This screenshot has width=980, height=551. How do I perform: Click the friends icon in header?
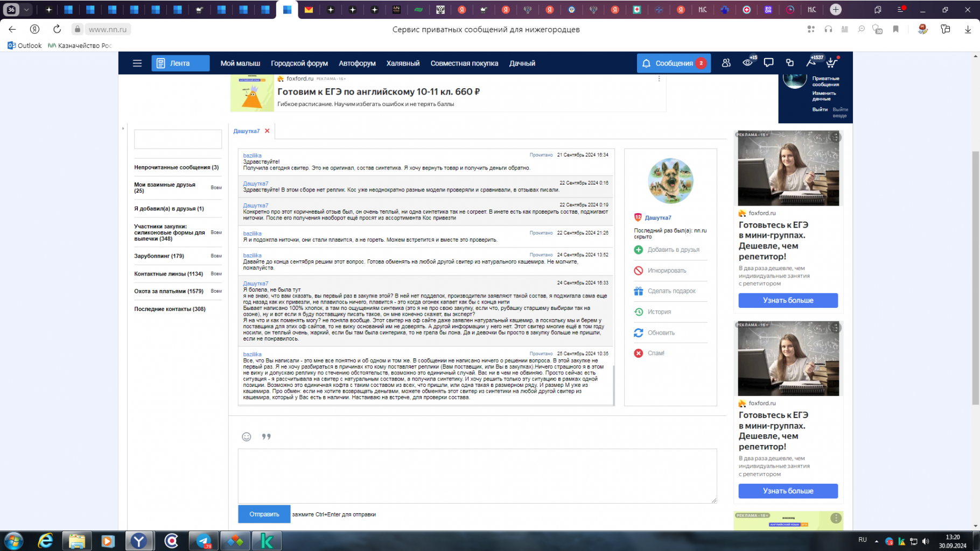point(726,63)
